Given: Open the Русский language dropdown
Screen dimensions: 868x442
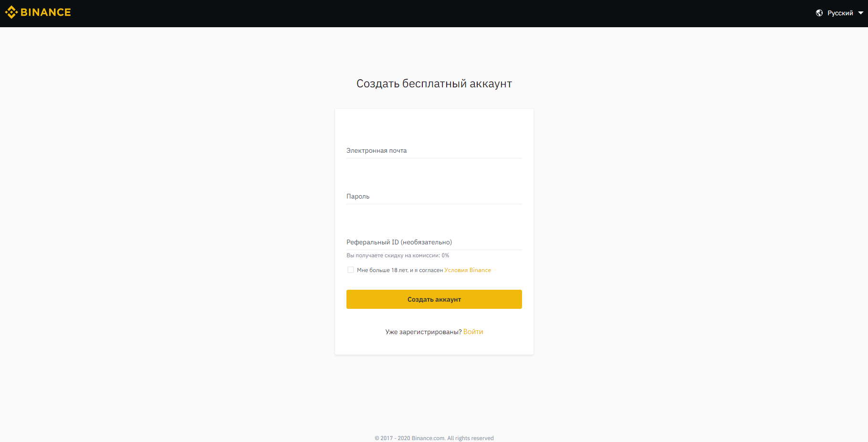Looking at the screenshot, I should (839, 13).
